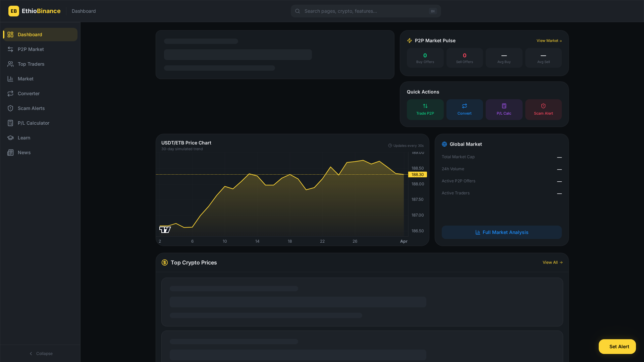Image resolution: width=644 pixels, height=362 pixels.
Task: Click View All on Top Crypto Prices
Action: (552, 262)
